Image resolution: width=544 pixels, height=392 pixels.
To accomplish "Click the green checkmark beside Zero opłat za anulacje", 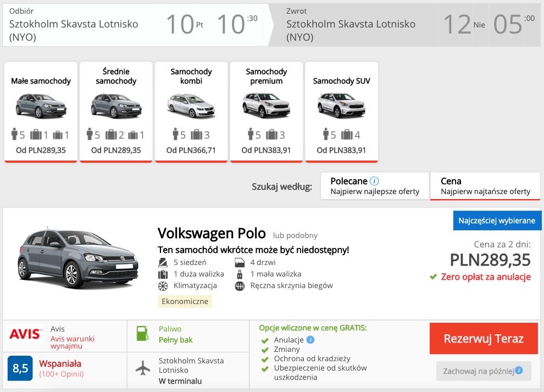I will coord(433,277).
